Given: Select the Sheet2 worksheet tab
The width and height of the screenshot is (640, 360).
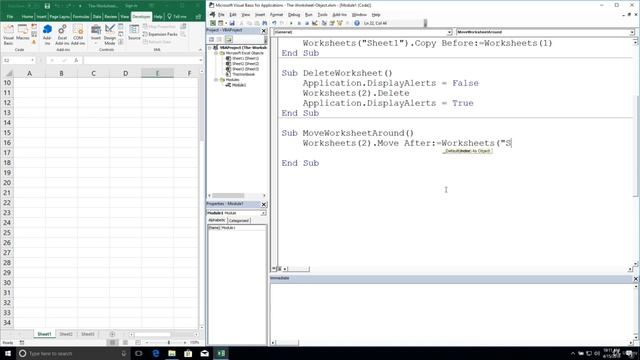Looking at the screenshot, I should tap(66, 334).
